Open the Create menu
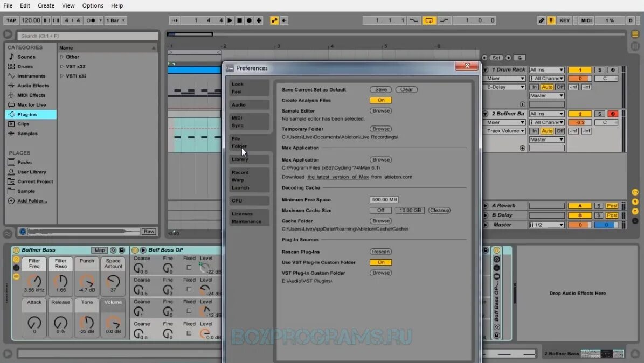 (x=46, y=5)
